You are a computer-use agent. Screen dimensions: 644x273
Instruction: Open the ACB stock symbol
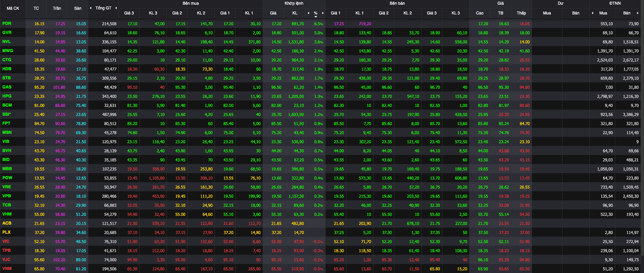(7, 223)
